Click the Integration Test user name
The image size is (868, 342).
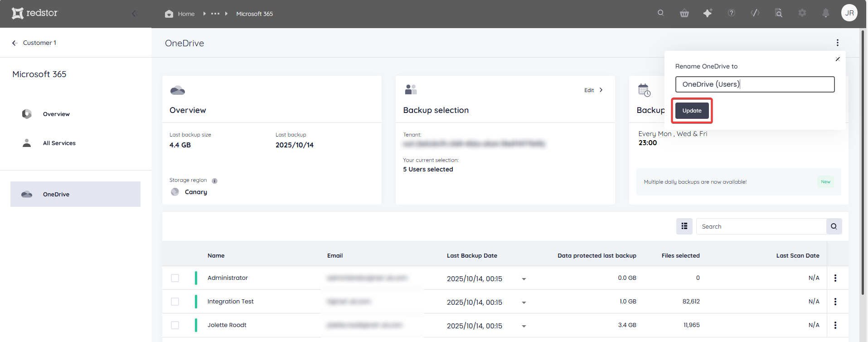pos(230,302)
